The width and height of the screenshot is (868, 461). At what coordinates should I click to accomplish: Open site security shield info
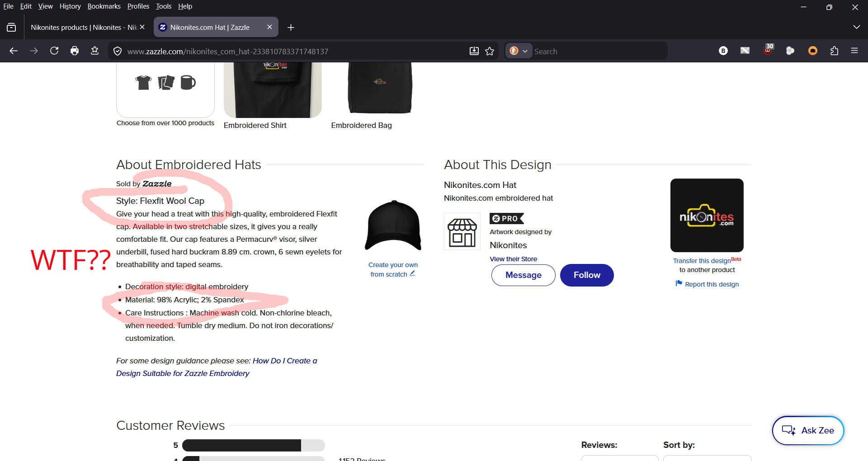point(118,52)
